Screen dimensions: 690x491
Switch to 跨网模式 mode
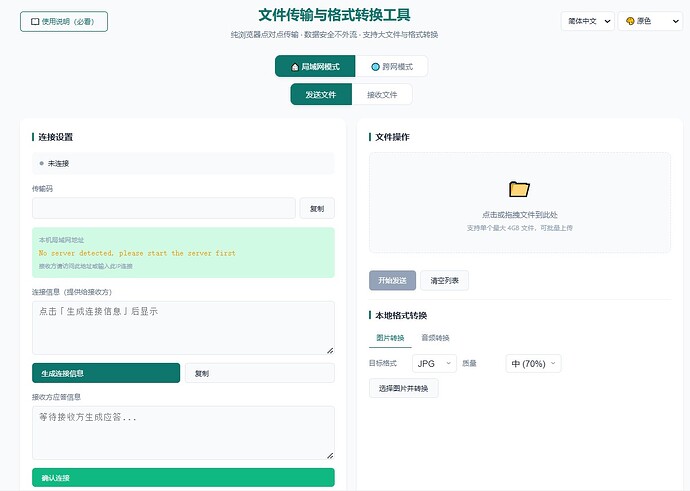pyautogui.click(x=391, y=66)
